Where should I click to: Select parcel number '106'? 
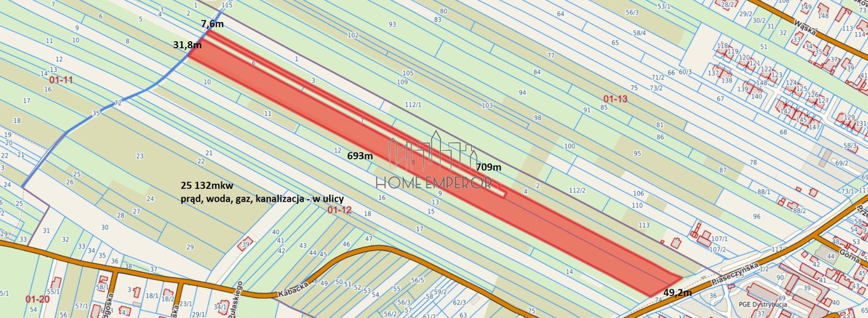[x=638, y=193]
